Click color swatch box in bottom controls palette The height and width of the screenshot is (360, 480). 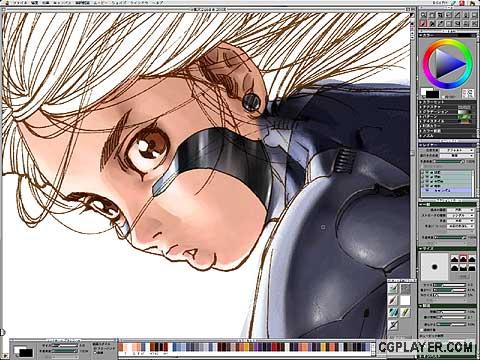point(23,352)
